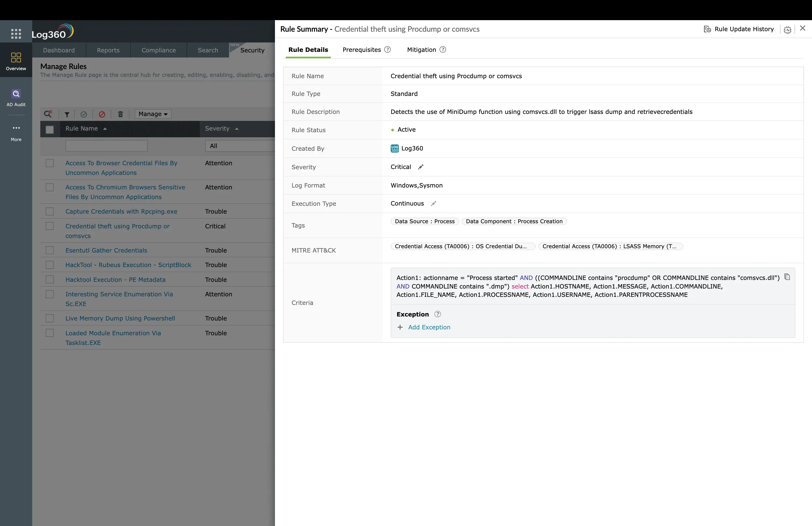Click the plus icon beside Add Exception
Image resolution: width=812 pixels, height=526 pixels.
[400, 327]
